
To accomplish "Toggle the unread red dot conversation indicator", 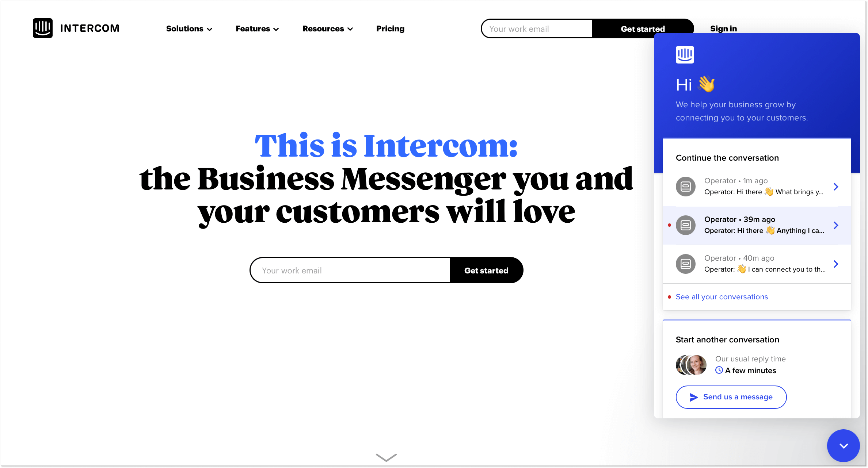I will coord(670,225).
